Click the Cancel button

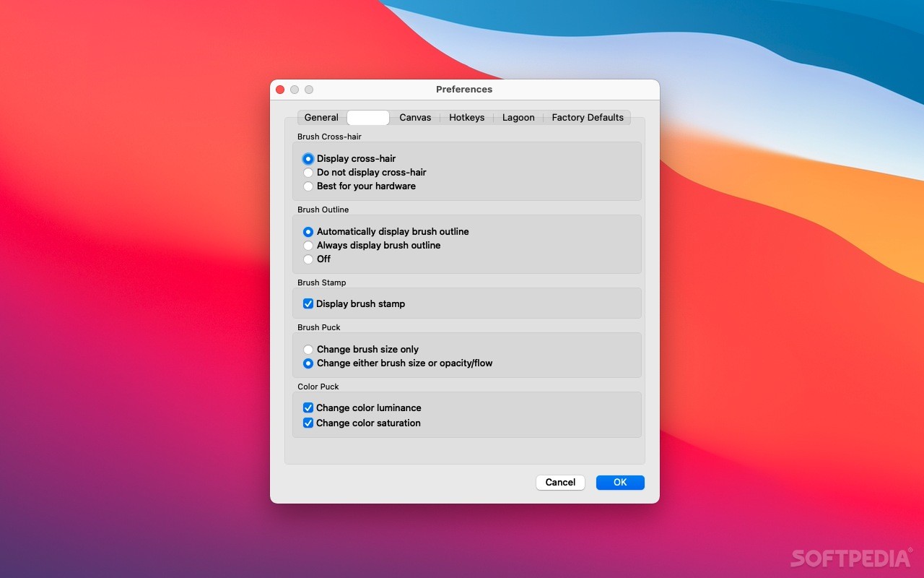[x=560, y=482]
